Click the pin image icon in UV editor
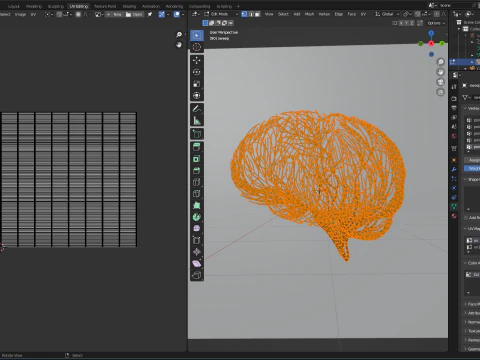This screenshot has height=360, width=480. [150, 14]
